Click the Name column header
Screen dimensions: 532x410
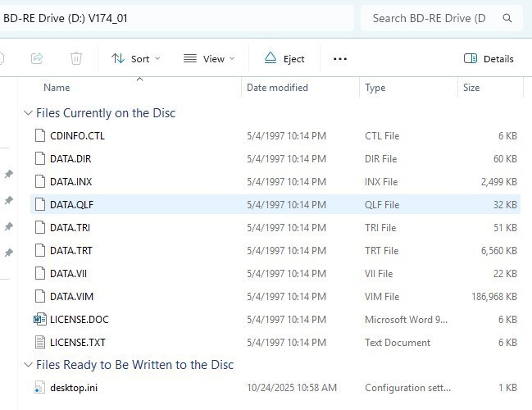coord(57,88)
